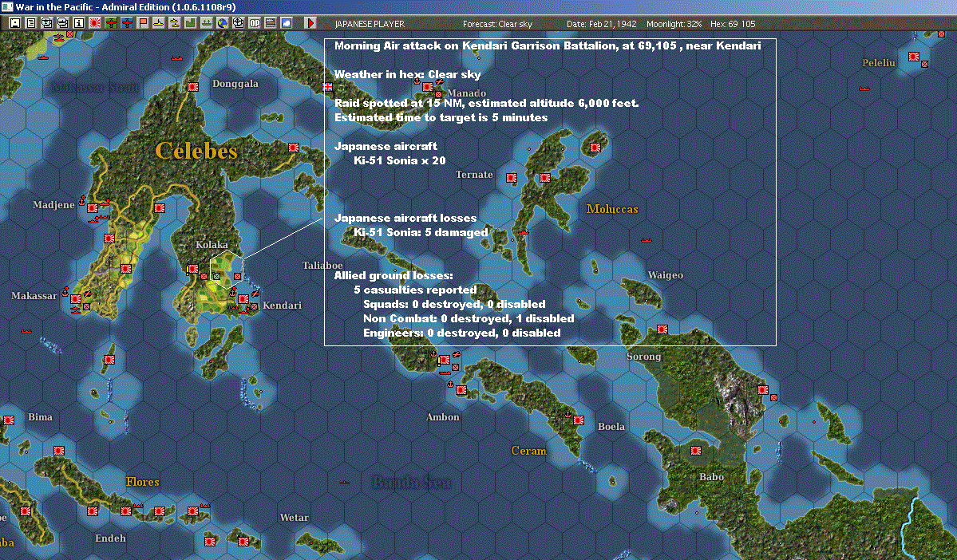Viewport: 957px width, 560px height.
Task: Select the base flag at Boela
Action: click(x=579, y=420)
